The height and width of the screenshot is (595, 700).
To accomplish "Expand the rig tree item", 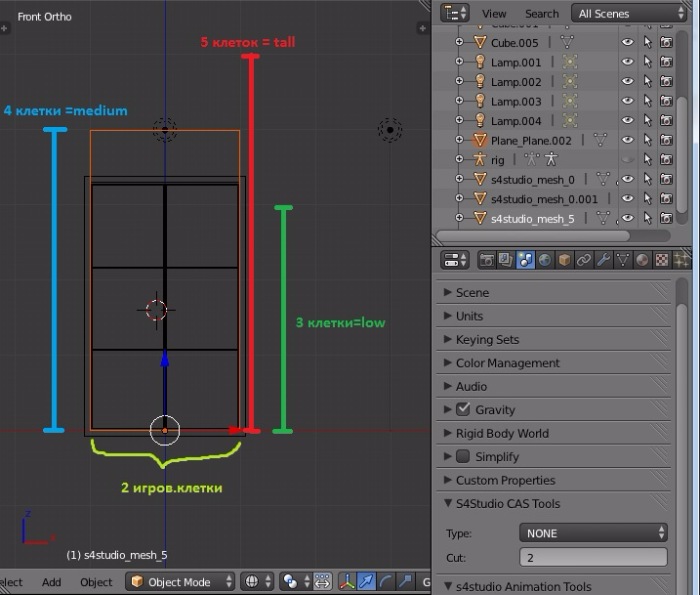I will [x=460, y=160].
